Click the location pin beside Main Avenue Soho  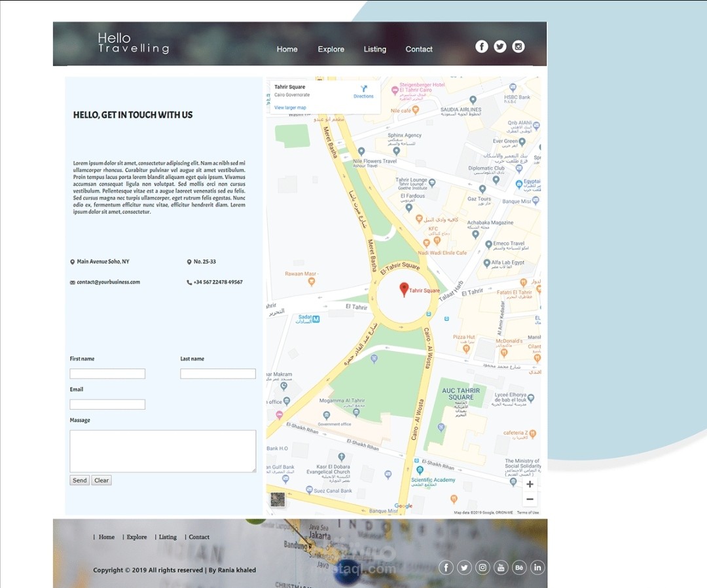point(72,262)
